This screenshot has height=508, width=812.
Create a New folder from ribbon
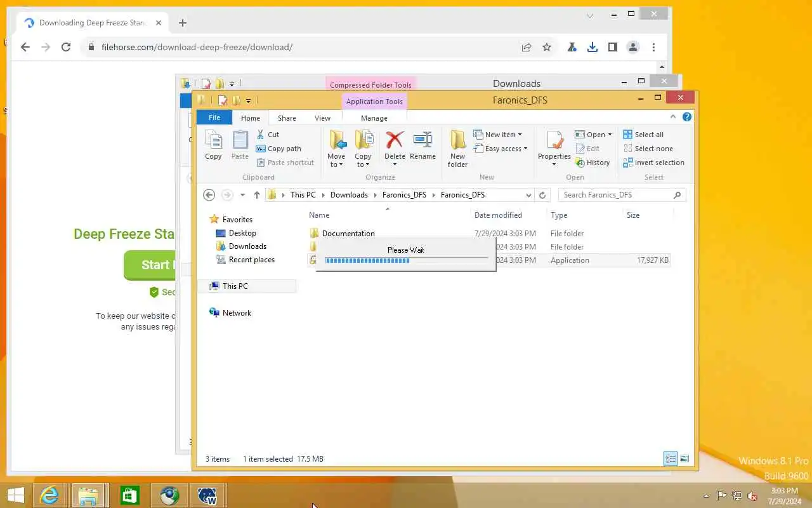pyautogui.click(x=457, y=149)
